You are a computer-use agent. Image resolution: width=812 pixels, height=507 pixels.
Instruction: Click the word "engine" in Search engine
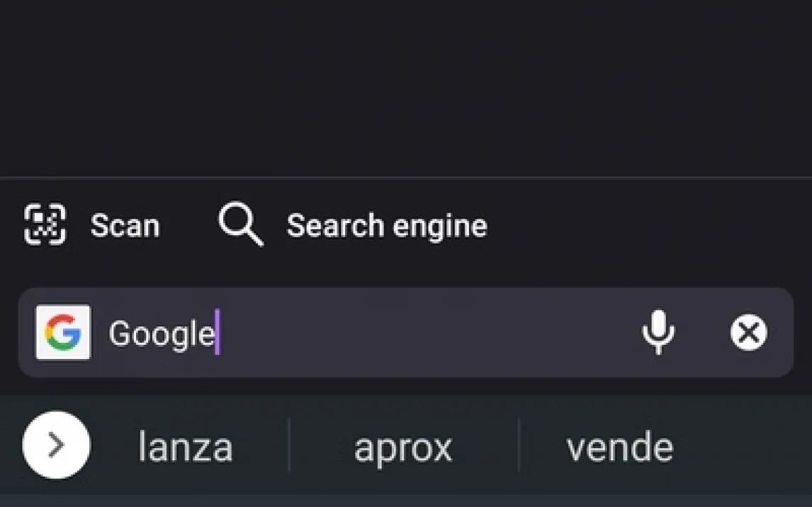[440, 226]
